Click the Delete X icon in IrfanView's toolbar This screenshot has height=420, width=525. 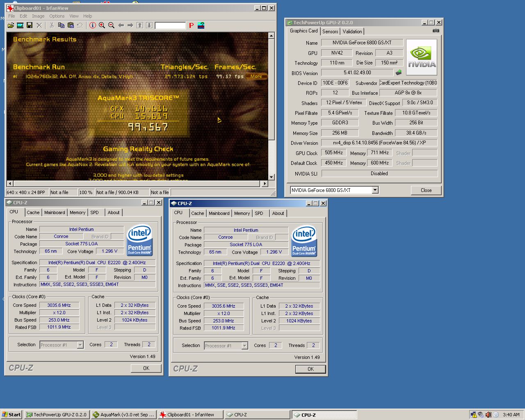[39, 25]
